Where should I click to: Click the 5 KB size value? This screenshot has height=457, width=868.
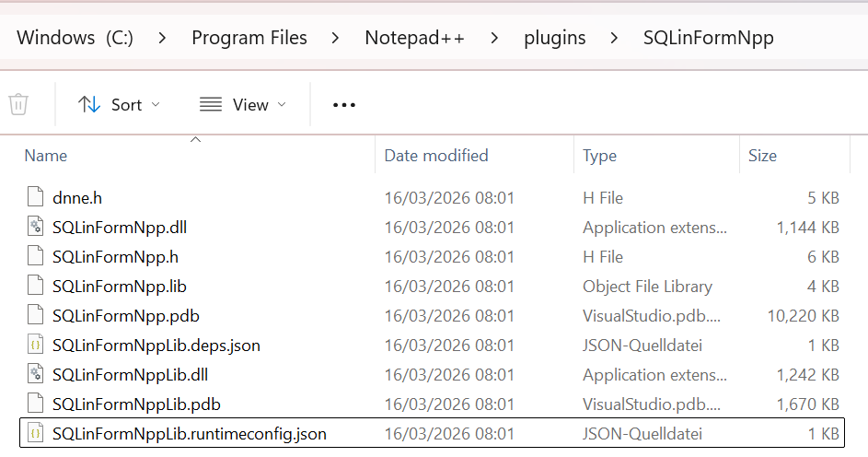click(823, 198)
